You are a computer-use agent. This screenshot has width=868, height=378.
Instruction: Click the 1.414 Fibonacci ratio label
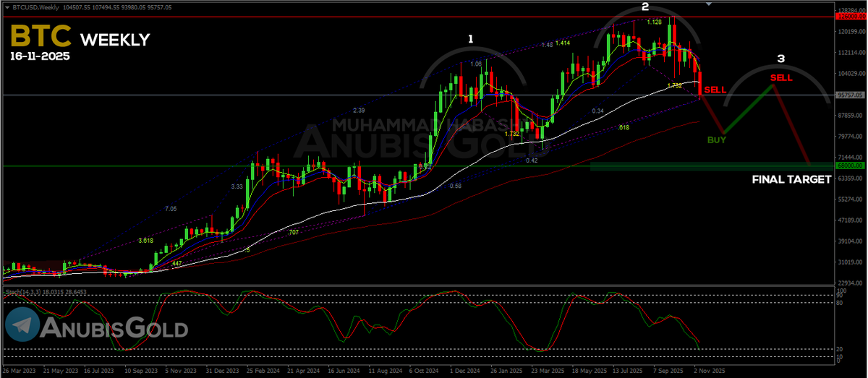coord(563,43)
